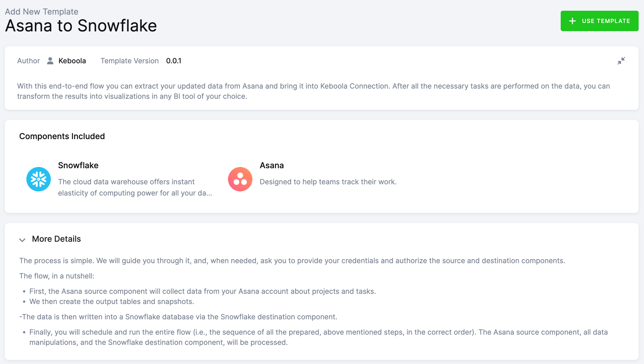Click the More Details heading
Viewport: 644px width, 364px height.
click(x=56, y=239)
